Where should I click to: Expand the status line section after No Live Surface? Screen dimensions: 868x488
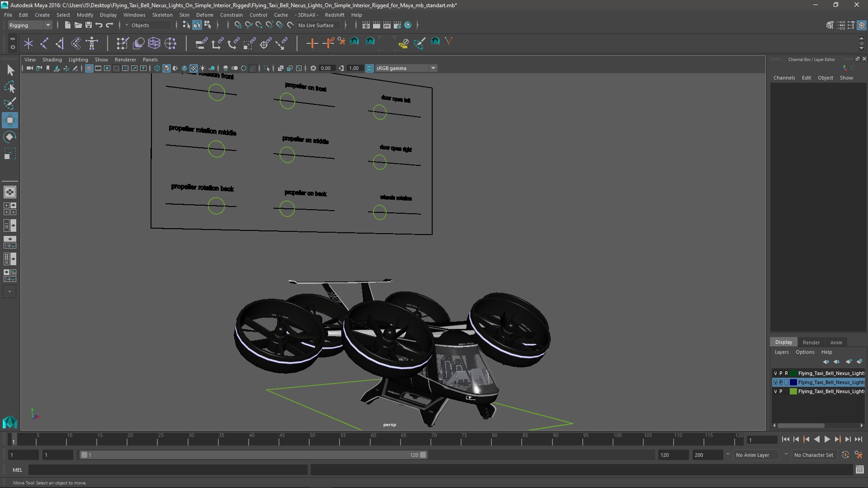tap(346, 25)
